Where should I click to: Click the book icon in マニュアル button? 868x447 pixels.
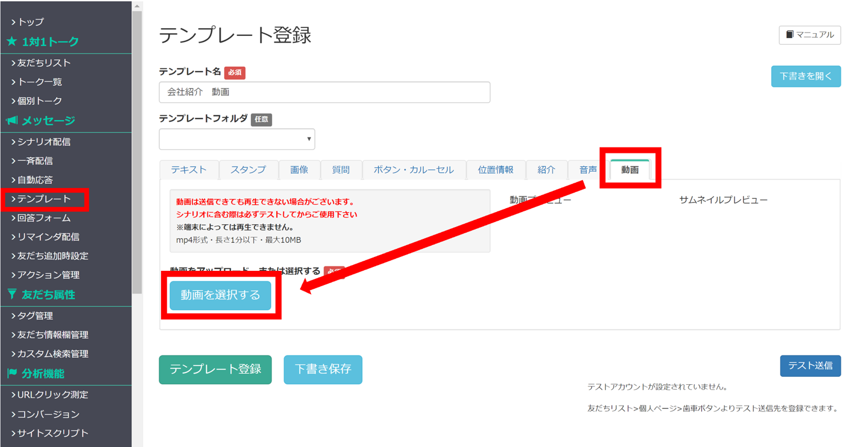[789, 35]
